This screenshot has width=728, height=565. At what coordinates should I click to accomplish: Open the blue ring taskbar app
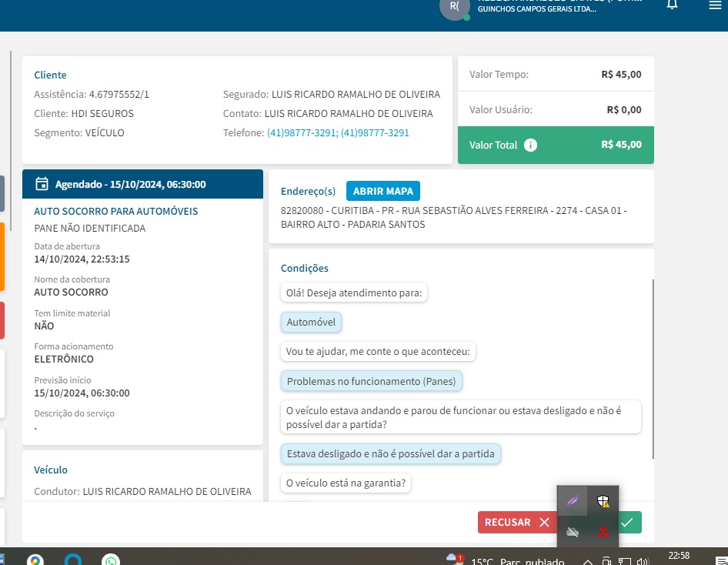(73, 560)
